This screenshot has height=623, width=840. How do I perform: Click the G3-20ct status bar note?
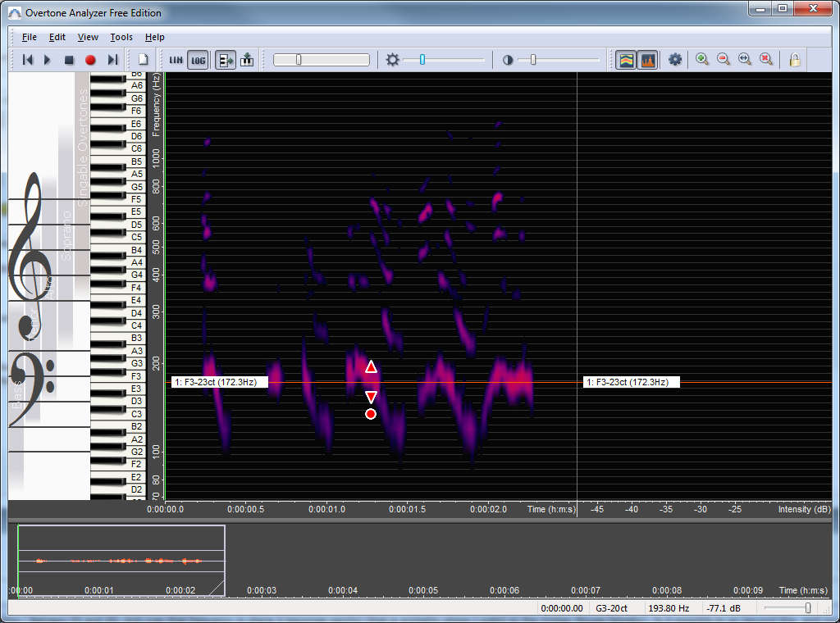[611, 608]
